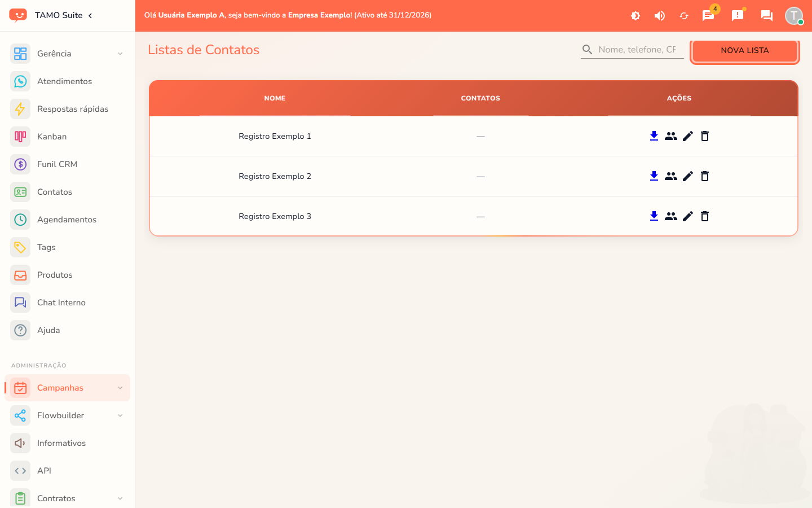Open the announcements alert icon

(x=738, y=16)
